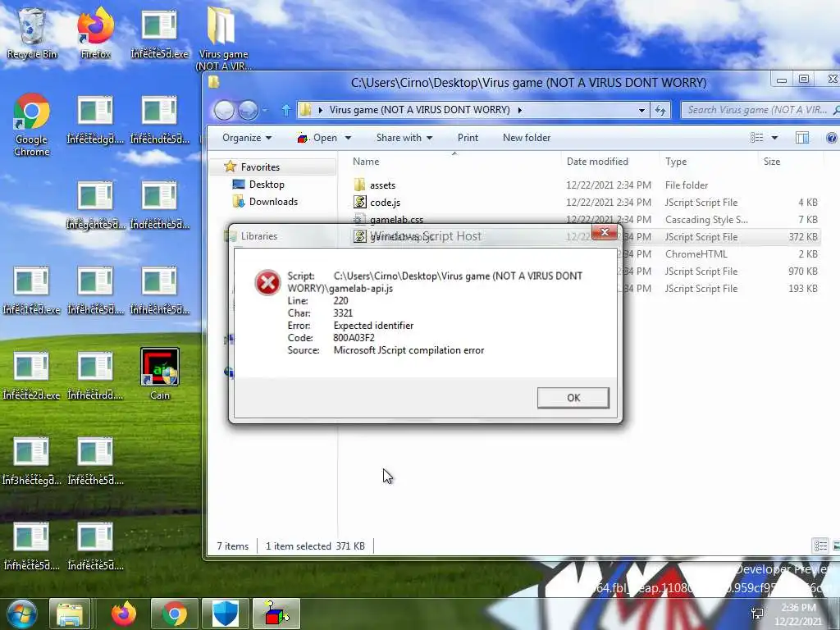Viewport: 840px width, 630px height.
Task: Open the colored blocks taskbar app
Action: (276, 614)
